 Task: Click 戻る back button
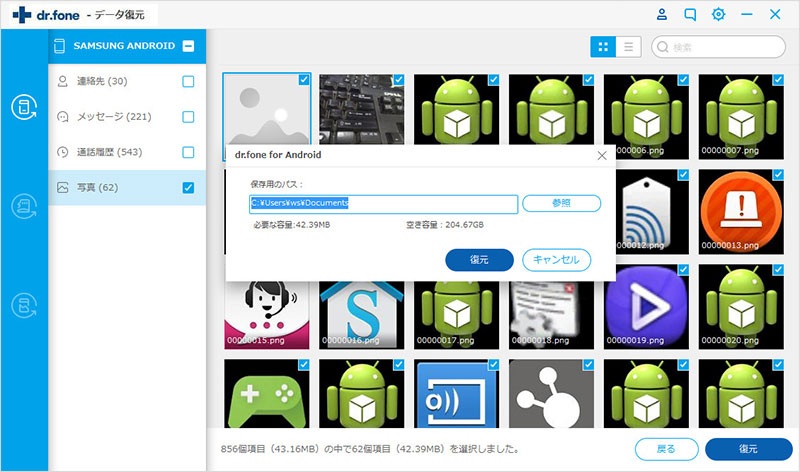tap(666, 449)
